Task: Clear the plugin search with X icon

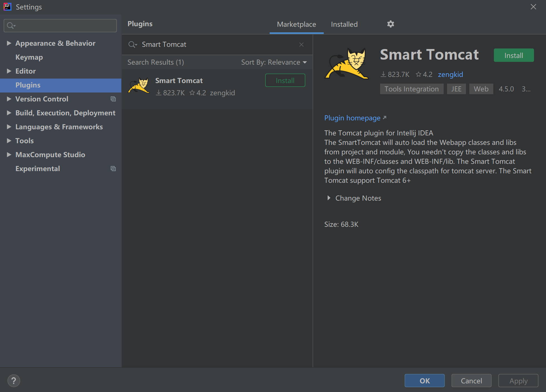Action: click(301, 45)
